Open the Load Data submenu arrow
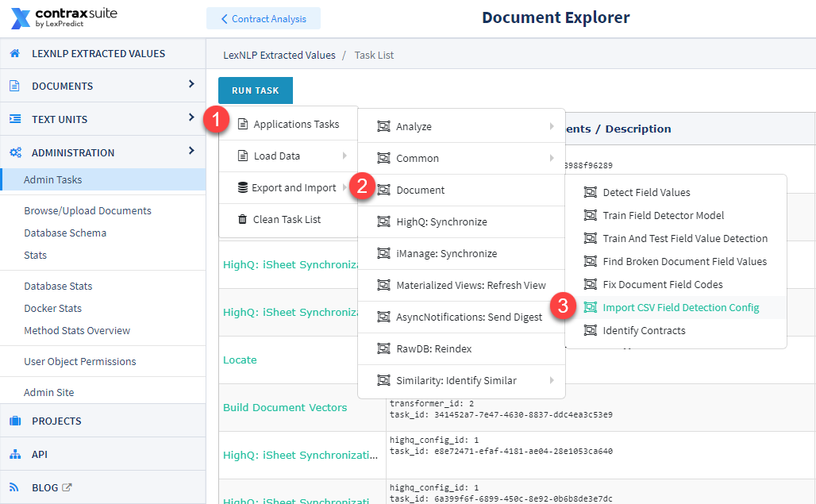Image resolution: width=816 pixels, height=504 pixels. [x=344, y=156]
